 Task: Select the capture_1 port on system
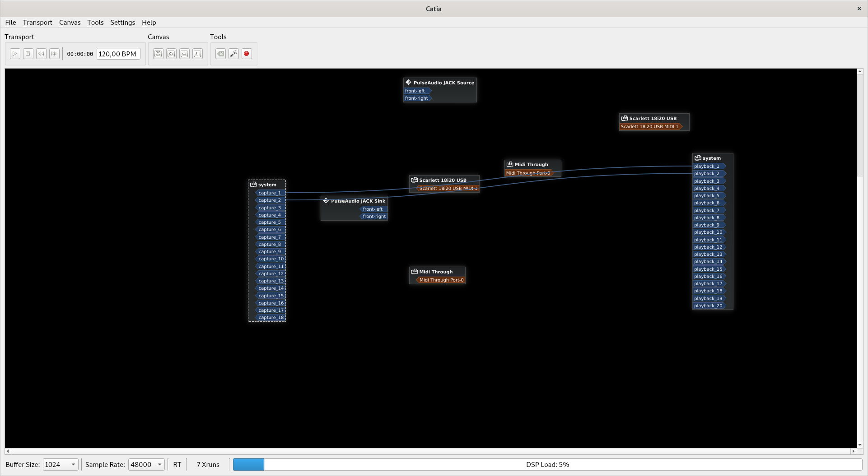click(x=270, y=193)
